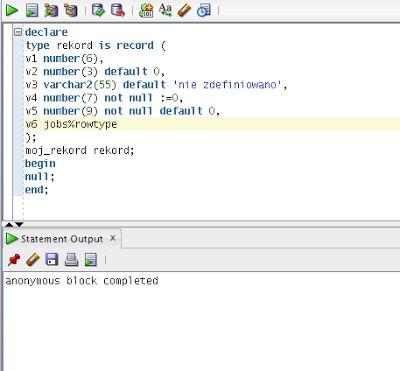Click the Aa change-case toolbar icon
The height and width of the screenshot is (371, 400).
click(x=165, y=10)
